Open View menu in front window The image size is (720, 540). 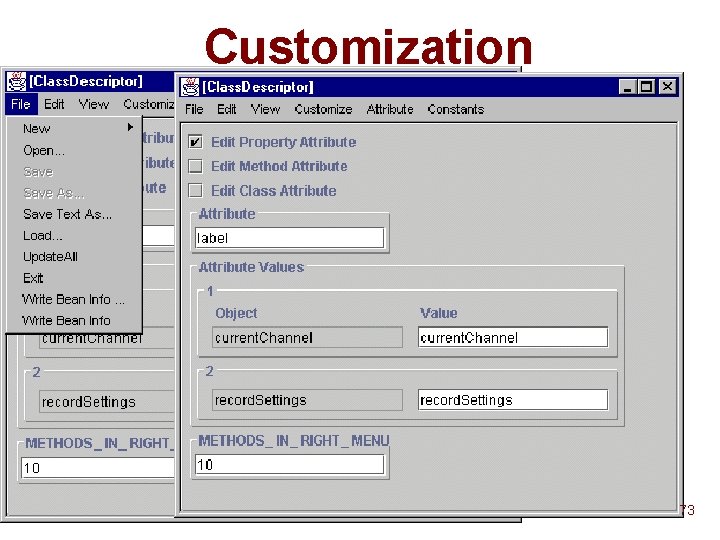pos(265,109)
